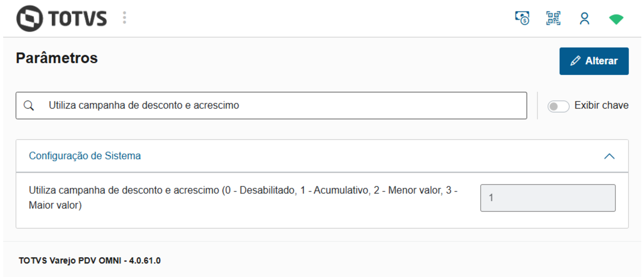
Task: Click the Exibir chave label
Action: 601,106
